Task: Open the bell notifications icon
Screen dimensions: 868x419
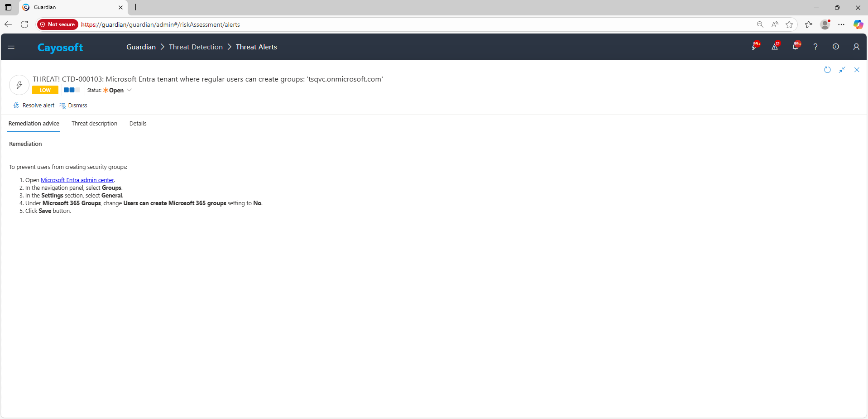Action: tap(795, 47)
